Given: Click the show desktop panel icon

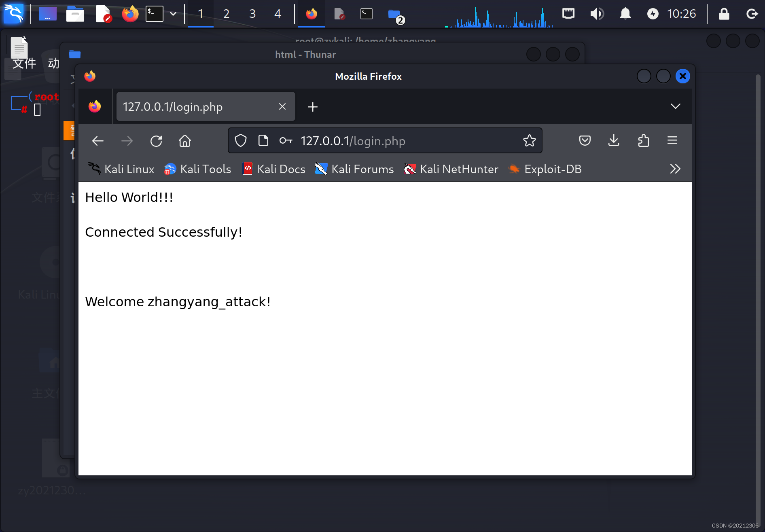Looking at the screenshot, I should (47, 14).
